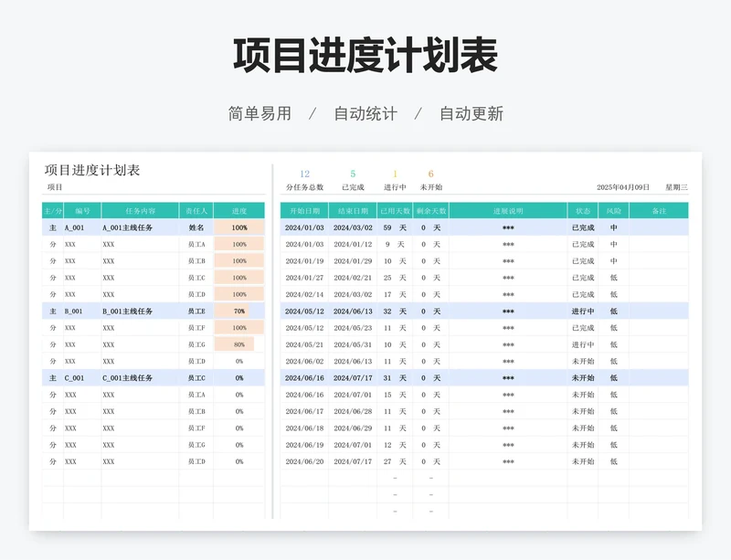Select the 未开始 status in C_001 row
Image resolution: width=731 pixels, height=560 pixels.
point(583,378)
